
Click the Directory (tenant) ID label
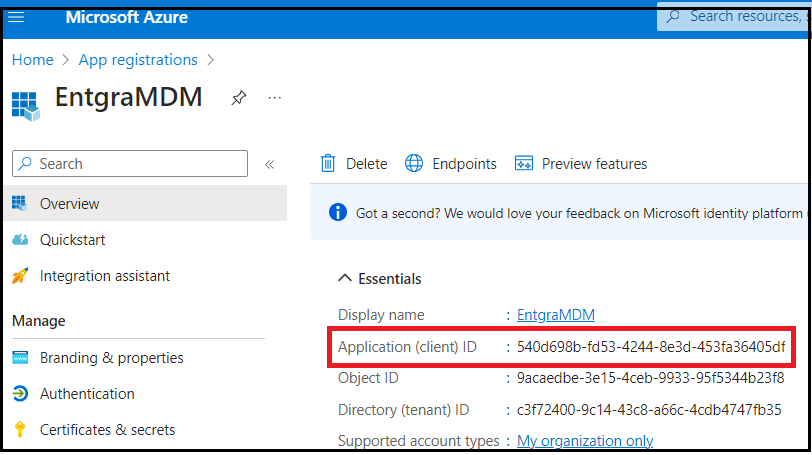click(x=403, y=410)
